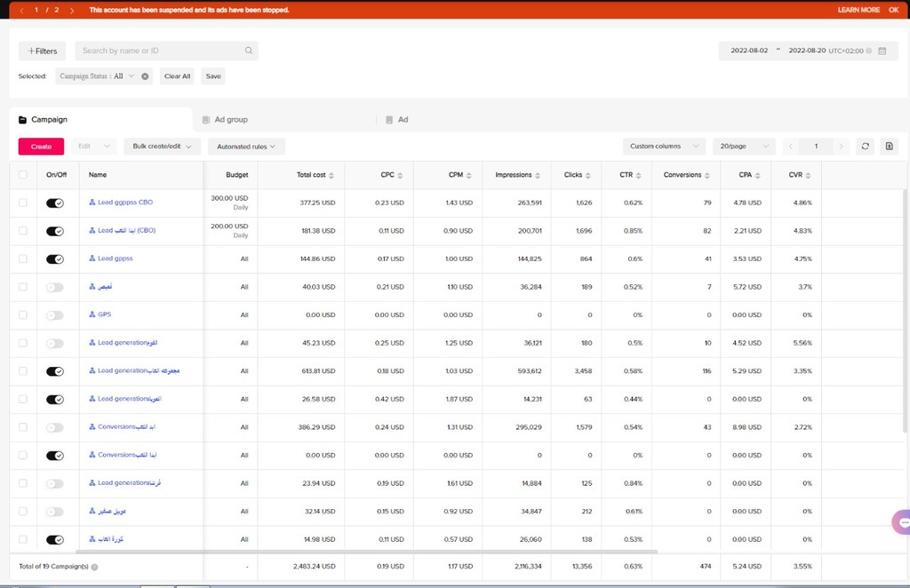The image size is (910, 588).
Task: Switch to the Ad tab
Action: pyautogui.click(x=397, y=119)
